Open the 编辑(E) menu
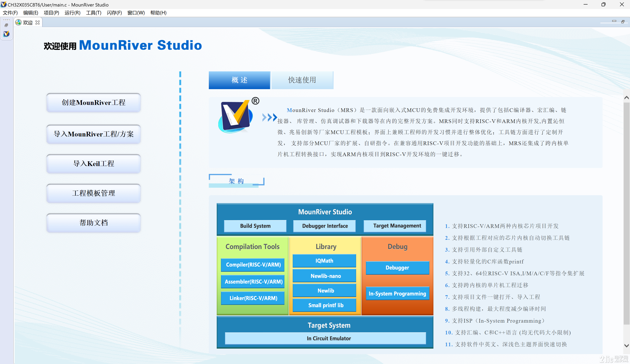 (x=31, y=13)
